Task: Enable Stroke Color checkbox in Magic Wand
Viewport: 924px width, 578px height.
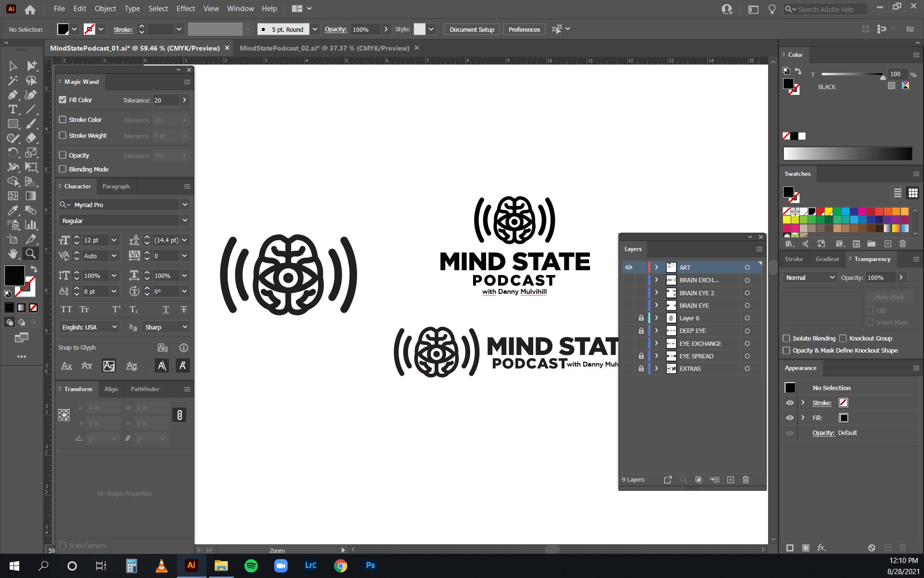Action: click(63, 119)
